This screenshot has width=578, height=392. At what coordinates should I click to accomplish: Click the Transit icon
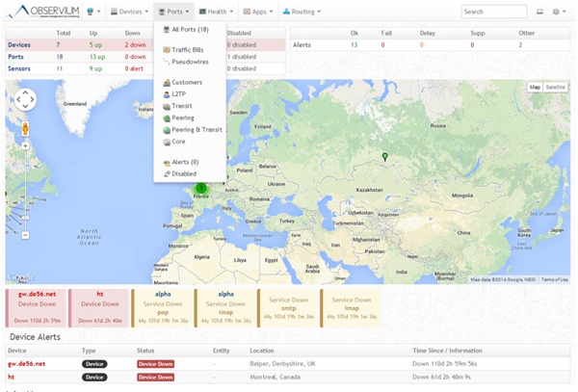tap(167, 106)
